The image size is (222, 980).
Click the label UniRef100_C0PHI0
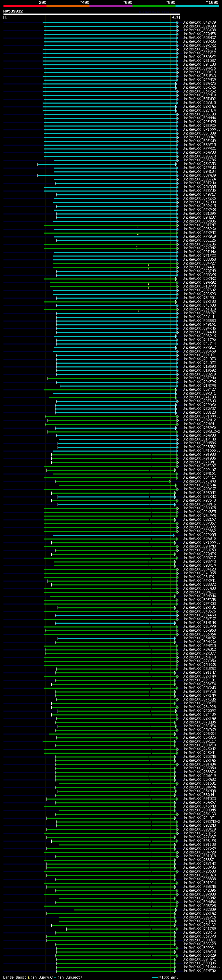pos(199,95)
